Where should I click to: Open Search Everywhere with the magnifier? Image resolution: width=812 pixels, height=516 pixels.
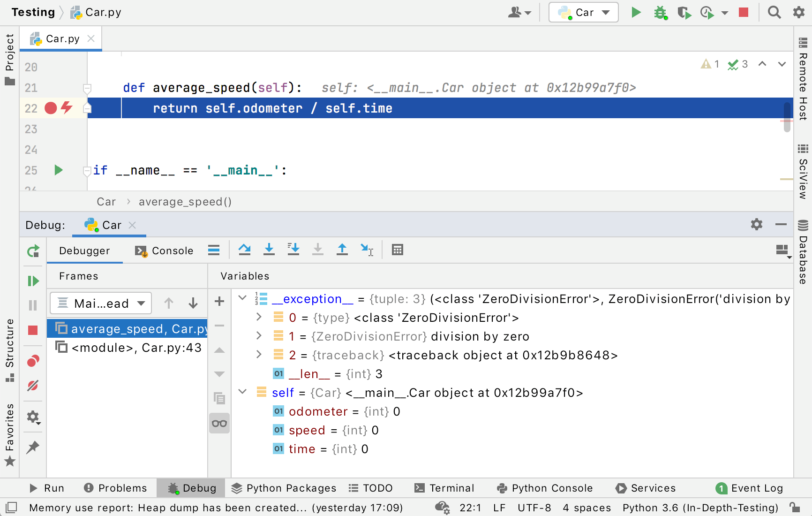[x=774, y=13]
